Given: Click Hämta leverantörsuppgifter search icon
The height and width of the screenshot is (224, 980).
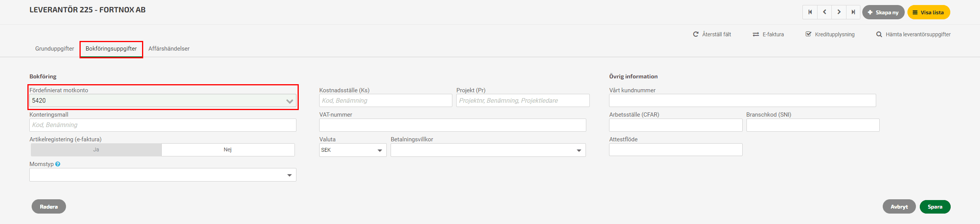Looking at the screenshot, I should (x=879, y=34).
